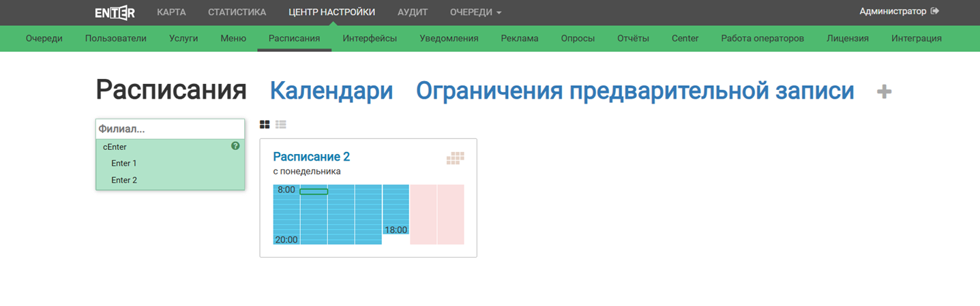Go to the Пользователи tab
980x306 pixels.
pos(116,38)
